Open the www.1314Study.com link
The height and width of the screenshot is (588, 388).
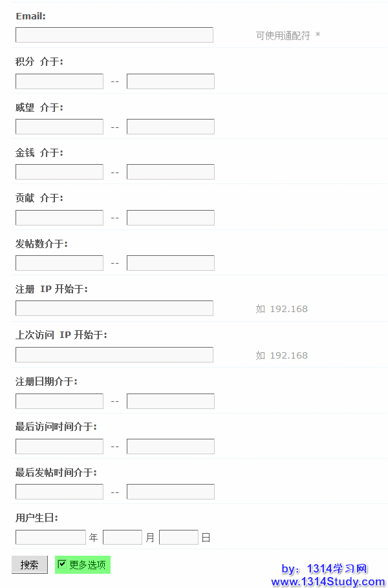click(x=328, y=582)
